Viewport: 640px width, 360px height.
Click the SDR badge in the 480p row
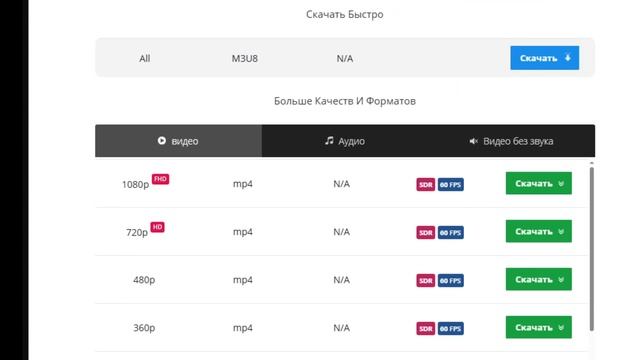(x=426, y=280)
